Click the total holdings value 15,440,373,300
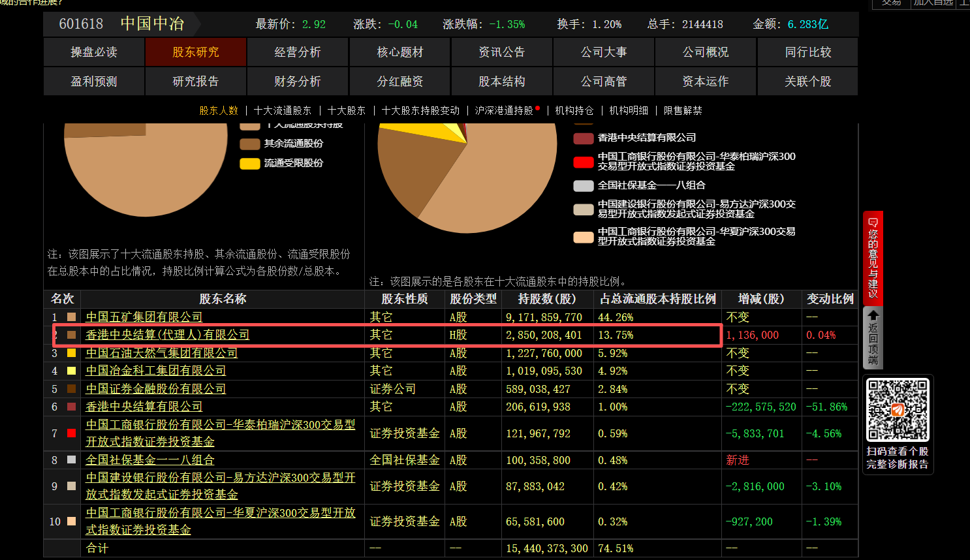Image resolution: width=970 pixels, height=560 pixels. click(x=547, y=548)
